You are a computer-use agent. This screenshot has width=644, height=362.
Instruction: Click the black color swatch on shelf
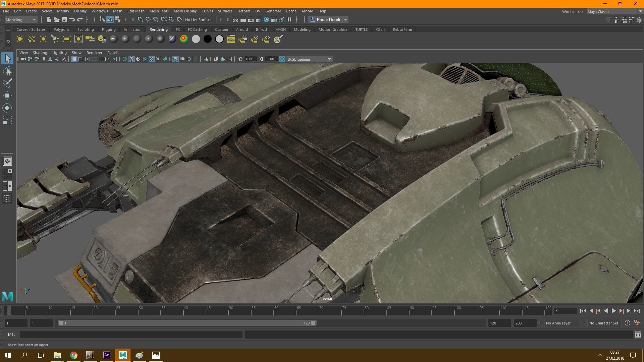coord(208,39)
